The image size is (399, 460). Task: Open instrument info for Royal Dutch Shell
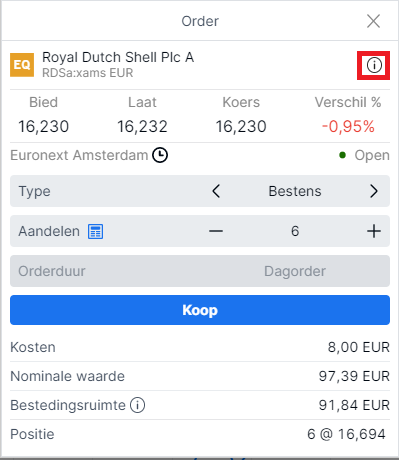374,65
